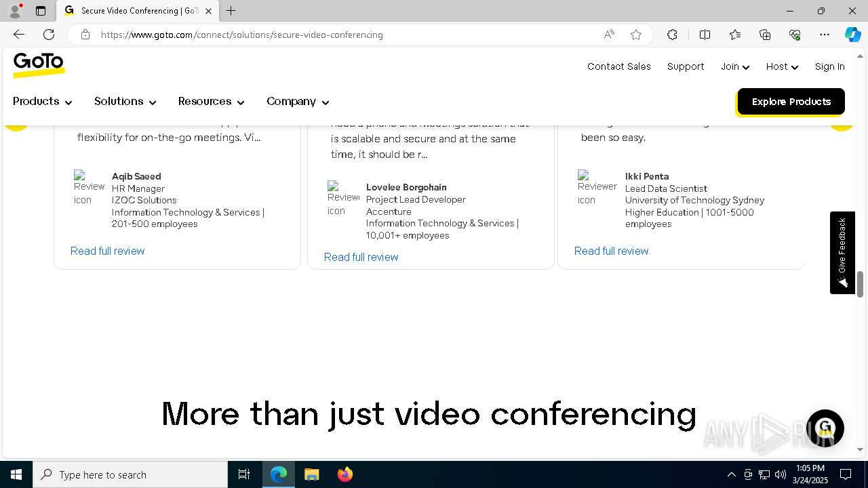Open Collections panel

click(765, 35)
